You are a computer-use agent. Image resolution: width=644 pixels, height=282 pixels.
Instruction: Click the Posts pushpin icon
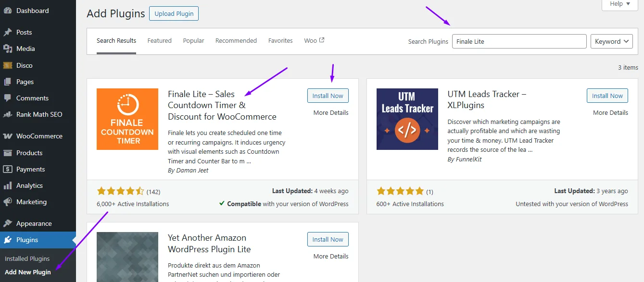[x=8, y=32]
